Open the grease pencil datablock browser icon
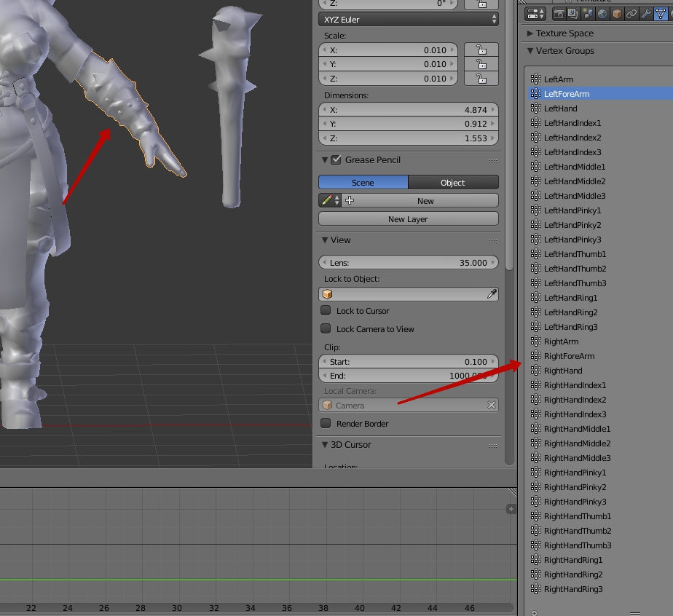Screen dimensions: 673x616 pos(330,200)
